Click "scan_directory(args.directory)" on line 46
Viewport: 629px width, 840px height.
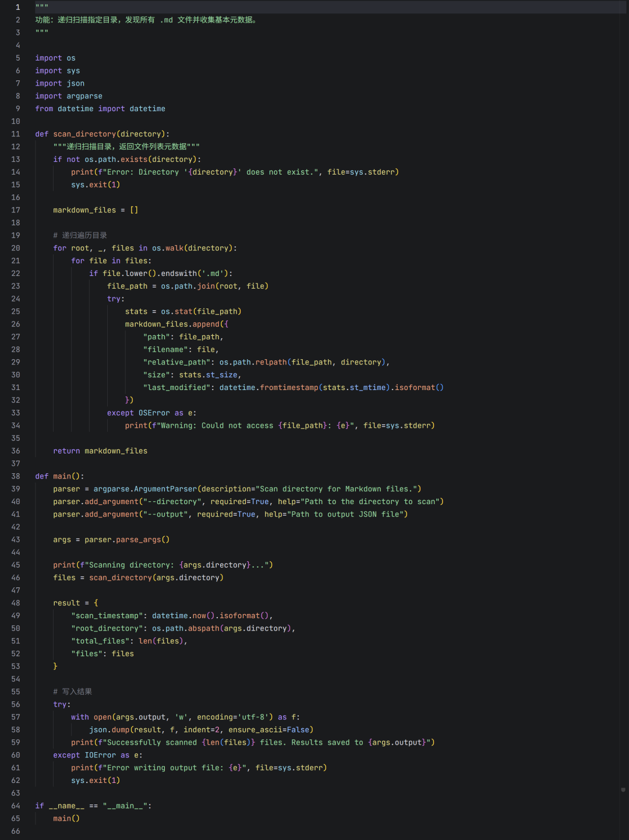pos(157,578)
